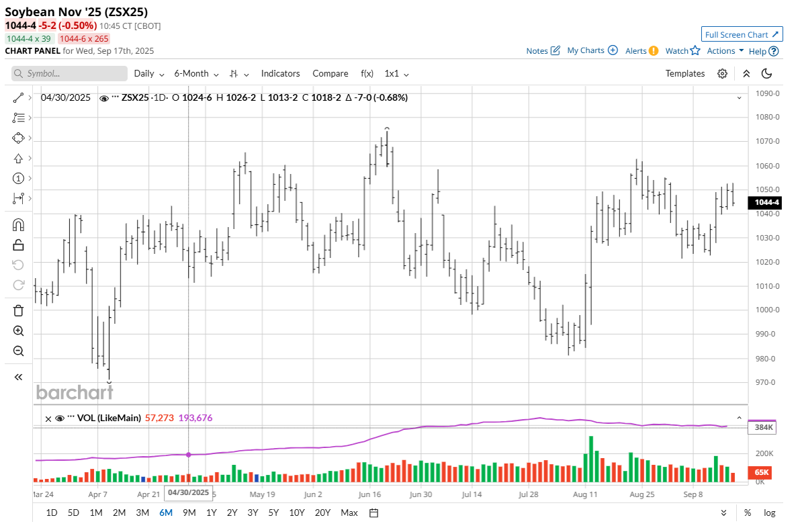Select the 5Y time range
This screenshot has height=532, width=800.
pos(273,513)
